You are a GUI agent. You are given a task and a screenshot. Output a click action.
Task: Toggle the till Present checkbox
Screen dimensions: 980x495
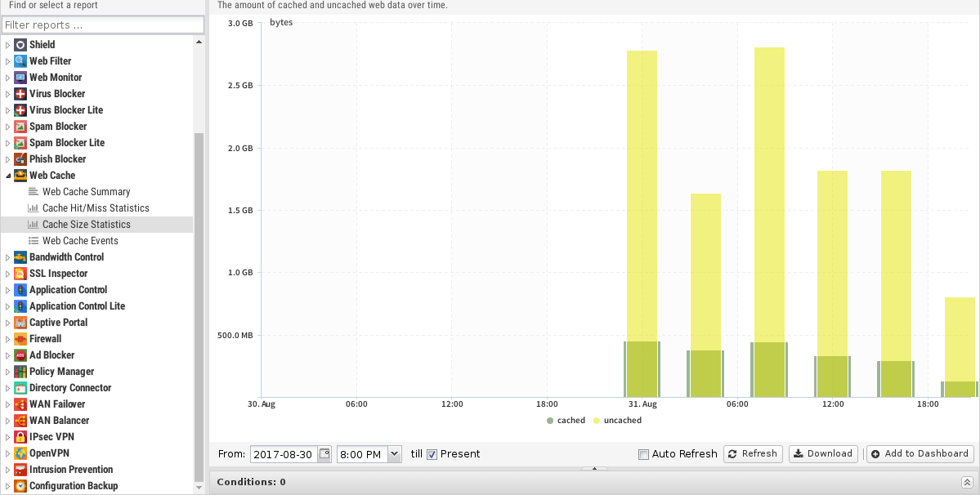click(432, 454)
